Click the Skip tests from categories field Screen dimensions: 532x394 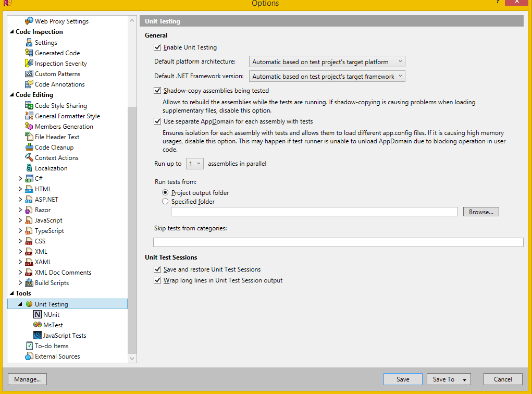click(x=338, y=242)
